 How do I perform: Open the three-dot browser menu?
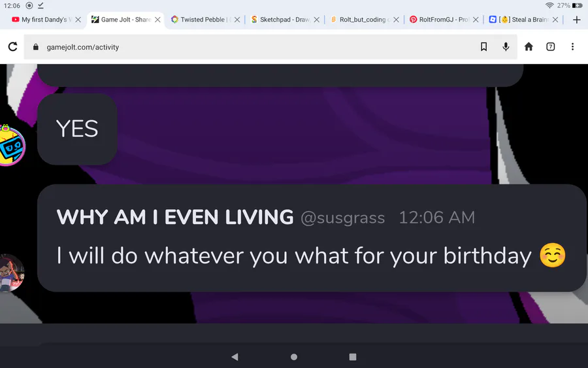572,46
